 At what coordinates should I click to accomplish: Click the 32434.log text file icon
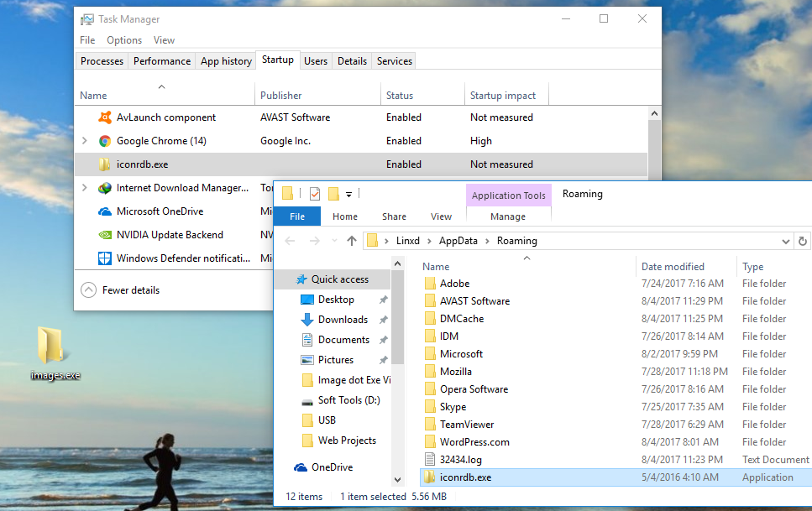[429, 459]
